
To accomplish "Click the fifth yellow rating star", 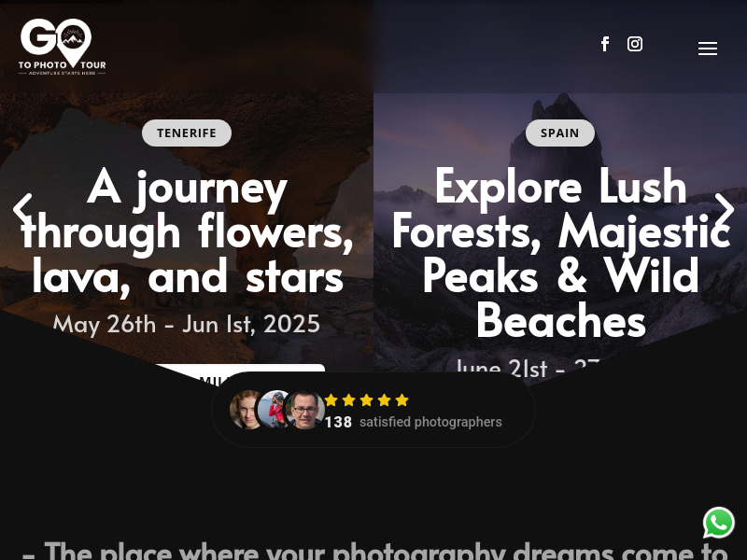I will (x=402, y=400).
